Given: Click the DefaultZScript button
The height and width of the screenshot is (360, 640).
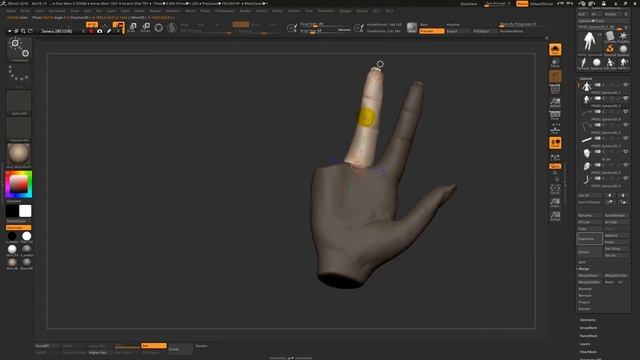Looking at the screenshot, I should (542, 4).
